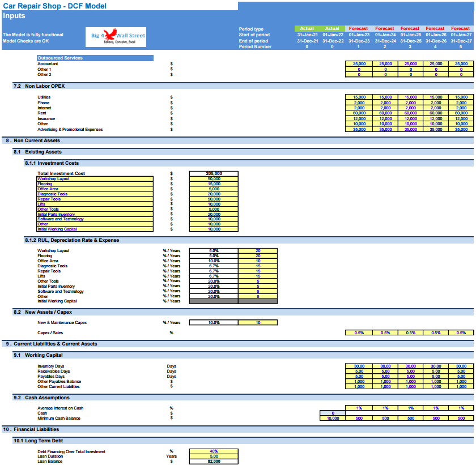Select Debt Financing percentage 40% cell

214,451
